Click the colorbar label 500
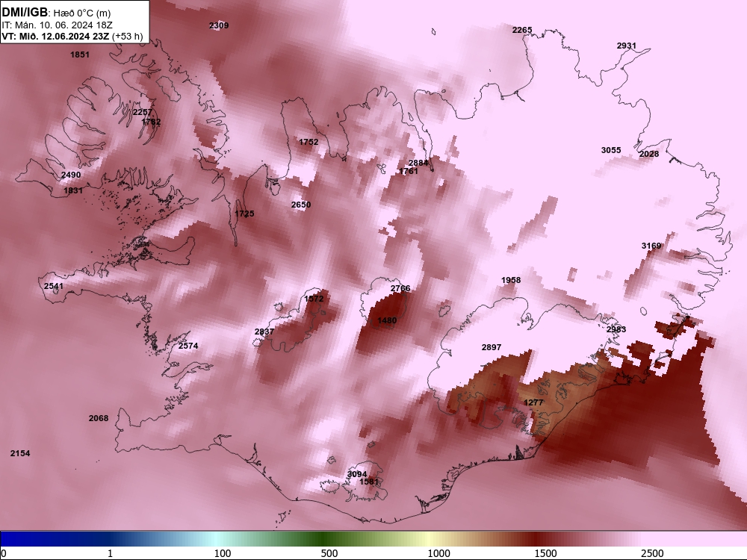Screen dimensions: 747x560 tap(329, 554)
